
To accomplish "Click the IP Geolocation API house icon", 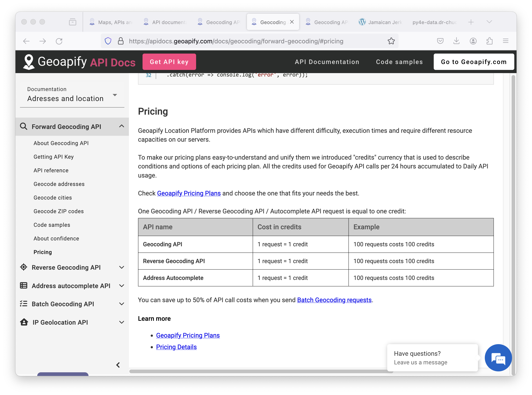I will pos(24,322).
